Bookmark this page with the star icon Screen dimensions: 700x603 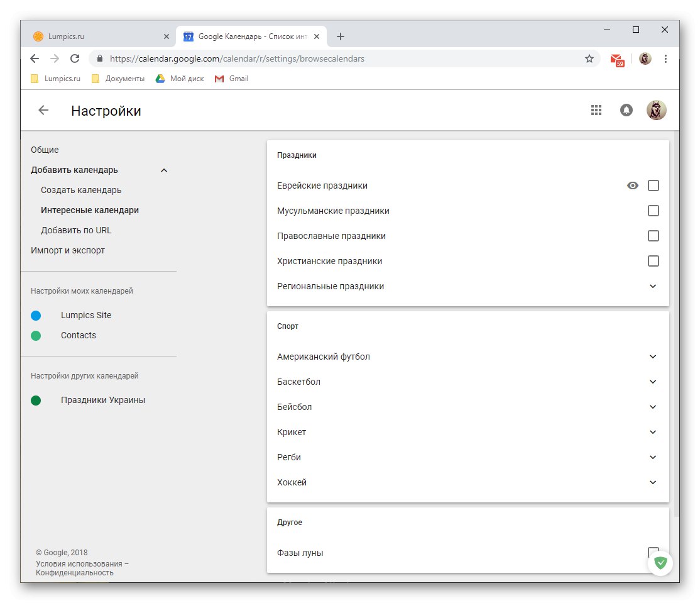589,58
